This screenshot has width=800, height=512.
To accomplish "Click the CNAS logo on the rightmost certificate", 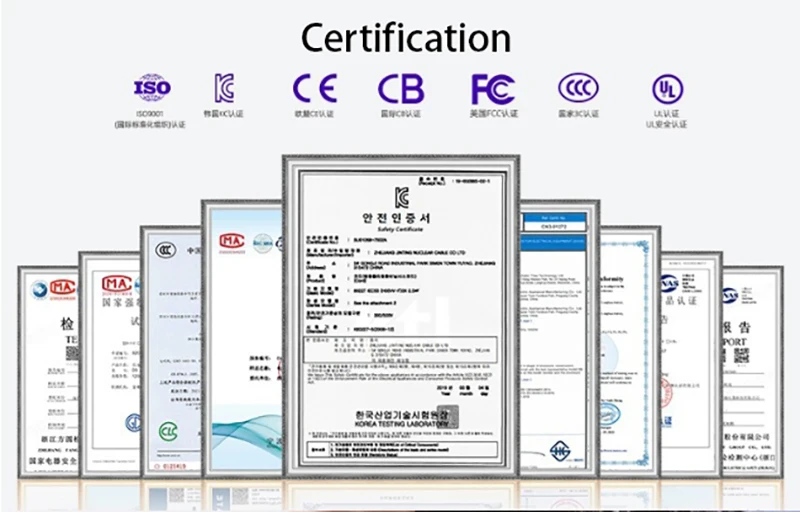I will coord(731,295).
